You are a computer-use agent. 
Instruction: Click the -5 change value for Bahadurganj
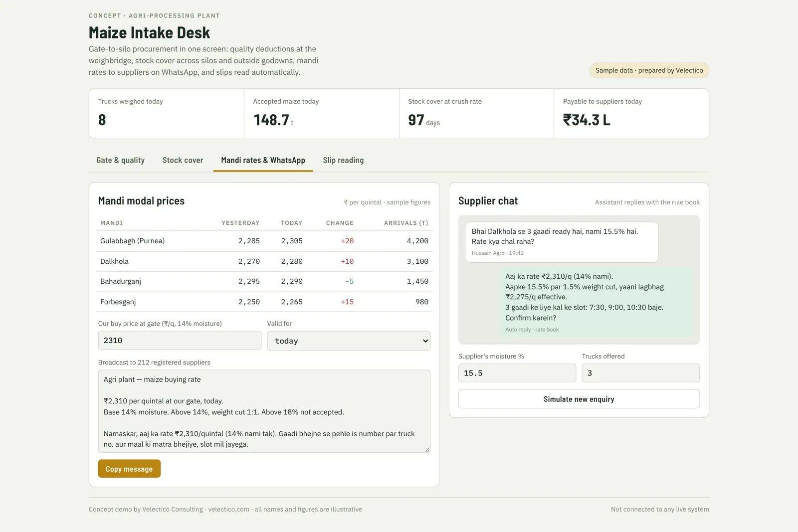click(x=350, y=281)
